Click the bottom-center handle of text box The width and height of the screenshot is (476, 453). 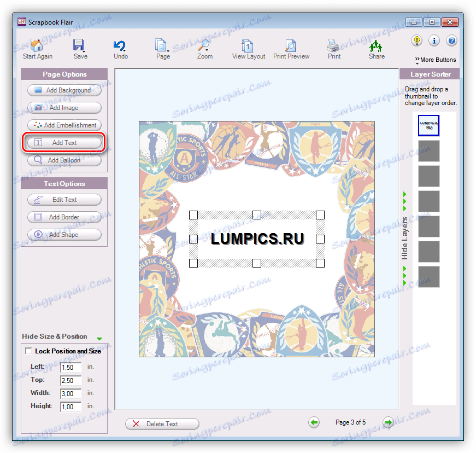coord(257,263)
